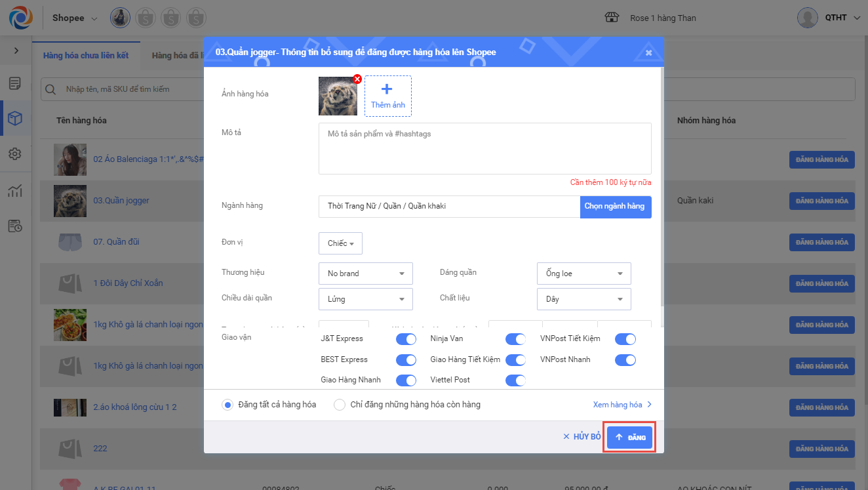The width and height of the screenshot is (868, 490).
Task: Click the Chọn ngành hàng button
Action: click(x=615, y=206)
